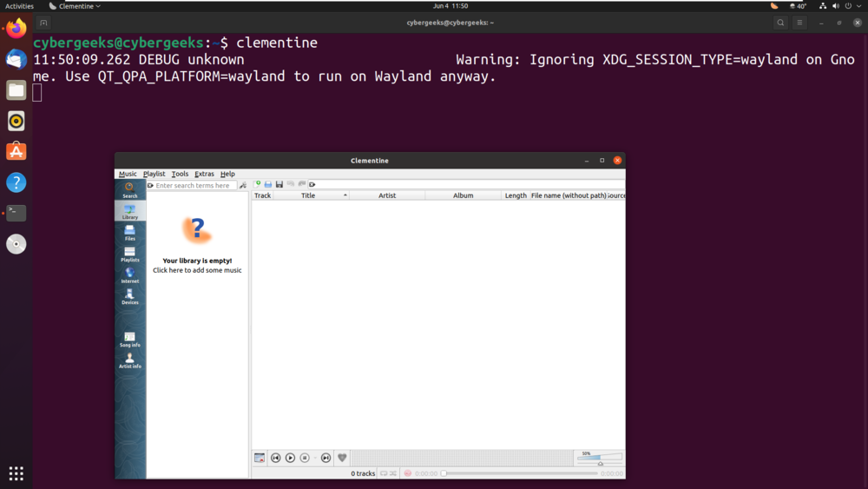Open library filter options wrench icon

[x=243, y=186]
